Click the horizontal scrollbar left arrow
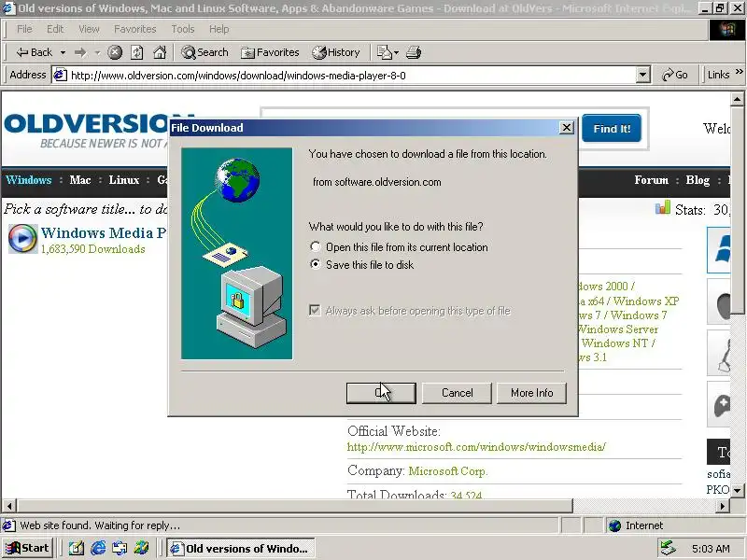The height and width of the screenshot is (560, 747). 9,505
